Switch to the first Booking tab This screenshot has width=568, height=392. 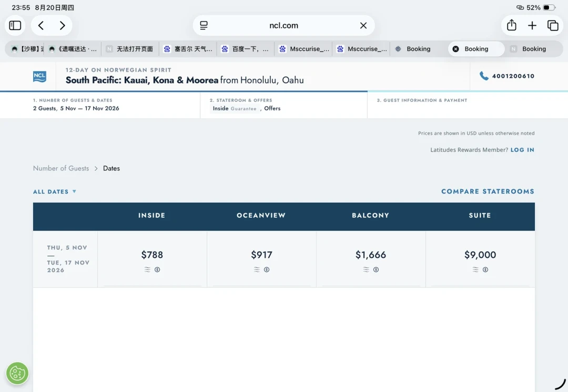coord(419,49)
